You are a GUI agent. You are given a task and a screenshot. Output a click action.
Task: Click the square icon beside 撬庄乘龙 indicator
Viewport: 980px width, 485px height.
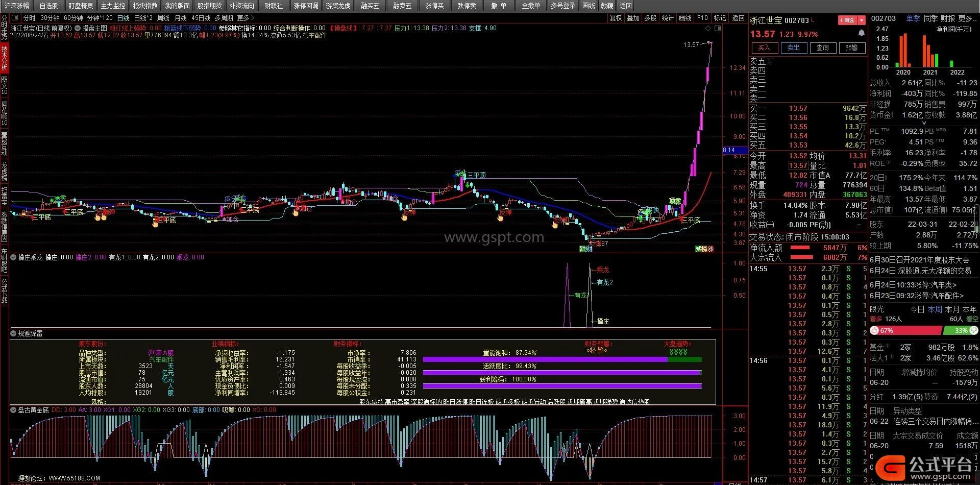(13, 257)
